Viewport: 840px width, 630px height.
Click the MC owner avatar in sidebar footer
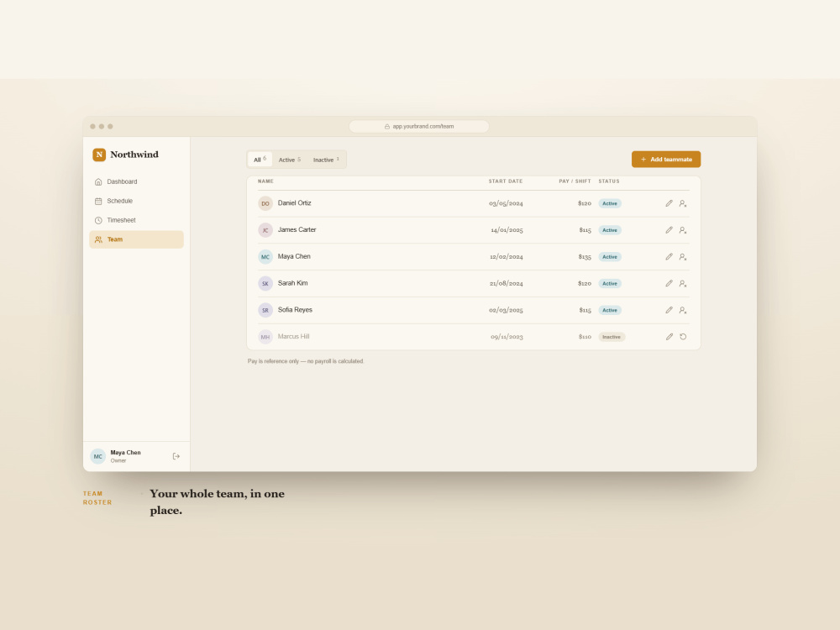98,456
